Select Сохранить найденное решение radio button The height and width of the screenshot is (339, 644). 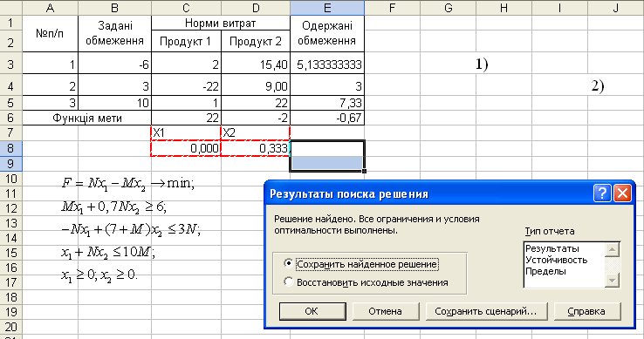click(x=289, y=263)
